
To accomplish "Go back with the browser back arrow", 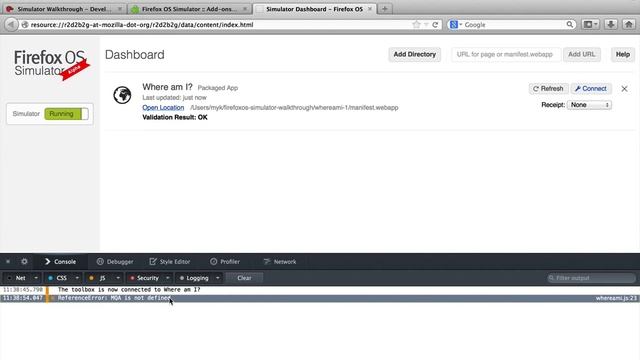I will point(11,24).
